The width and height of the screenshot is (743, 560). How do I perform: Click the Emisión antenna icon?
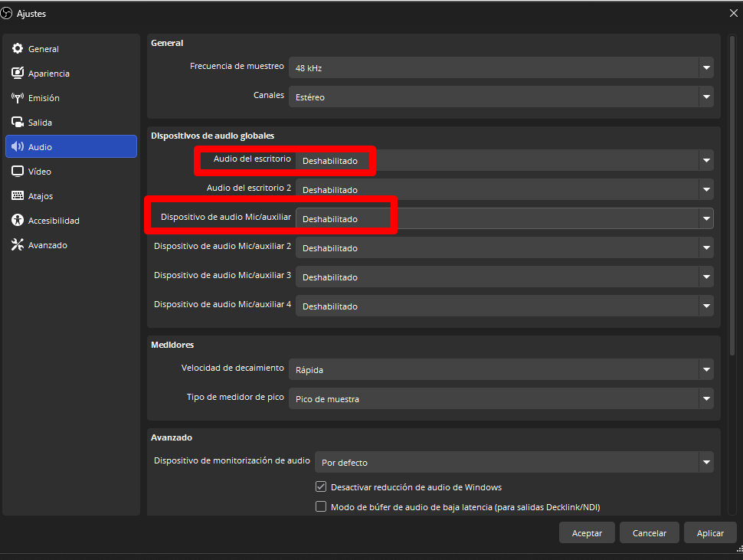(17, 97)
